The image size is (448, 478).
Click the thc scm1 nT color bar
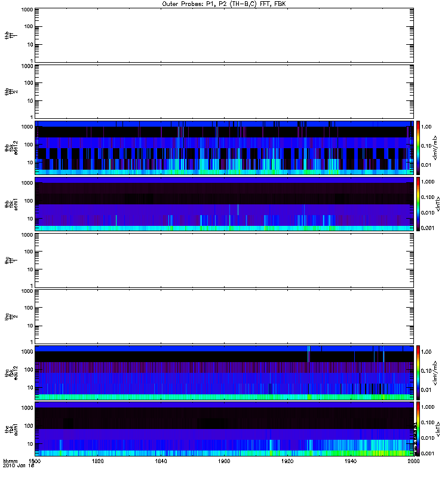point(418,429)
